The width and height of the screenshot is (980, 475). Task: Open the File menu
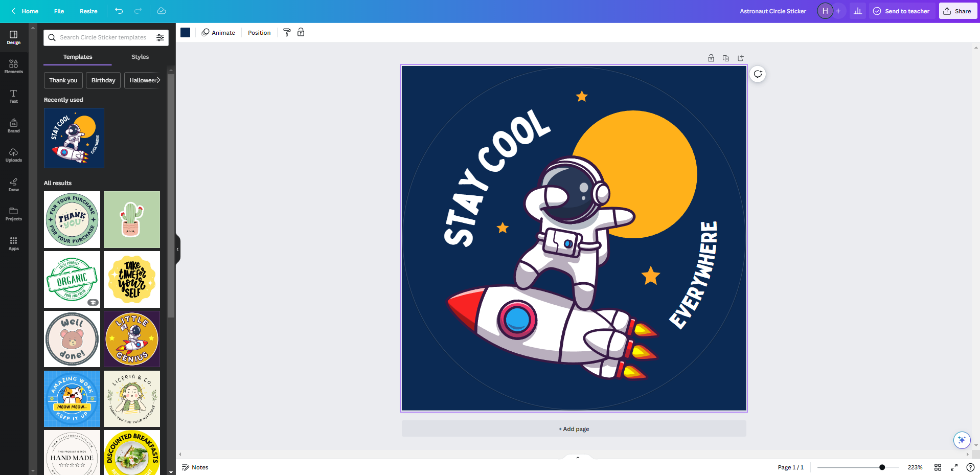coord(59,11)
